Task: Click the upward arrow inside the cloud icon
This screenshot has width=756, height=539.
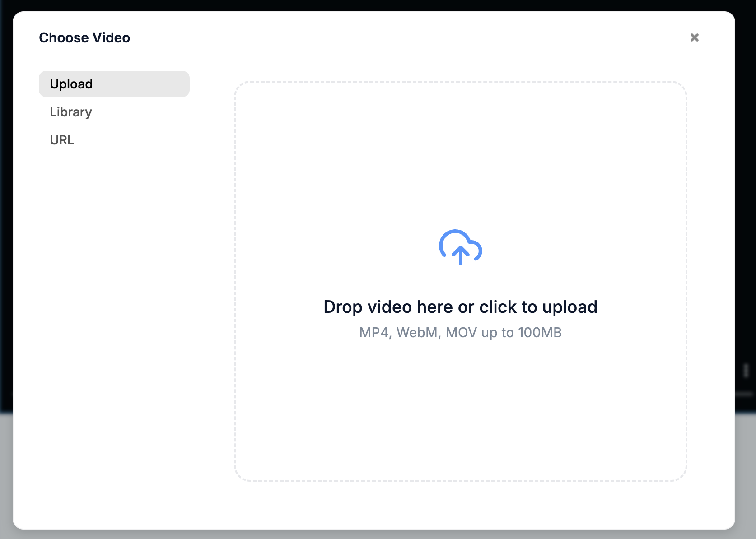Action: (x=460, y=255)
